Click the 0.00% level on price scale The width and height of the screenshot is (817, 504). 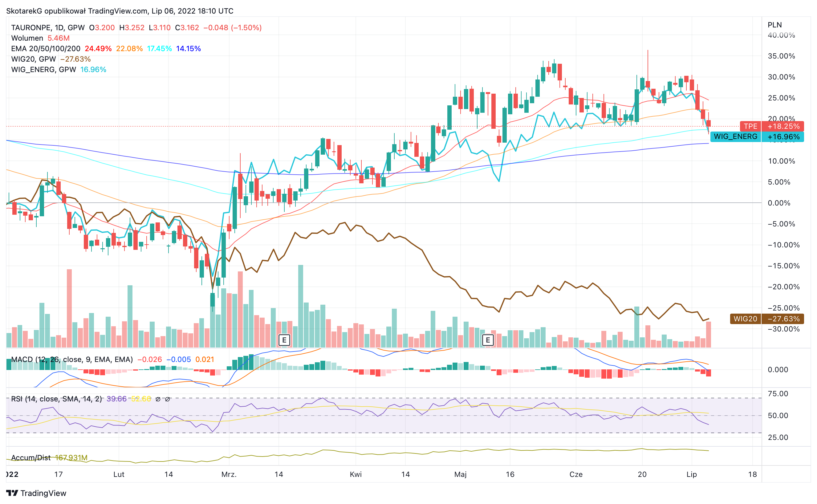(779, 203)
